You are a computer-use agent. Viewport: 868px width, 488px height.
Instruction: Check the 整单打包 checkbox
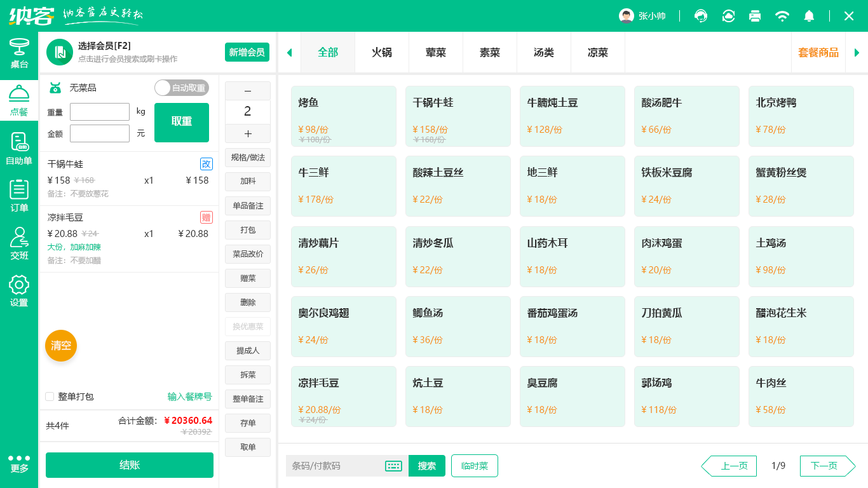tap(49, 396)
